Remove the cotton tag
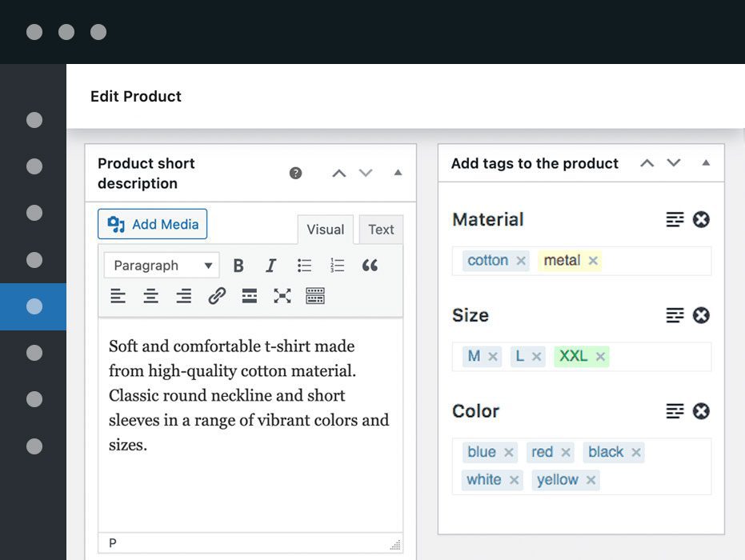The height and width of the screenshot is (560, 745). pos(521,261)
